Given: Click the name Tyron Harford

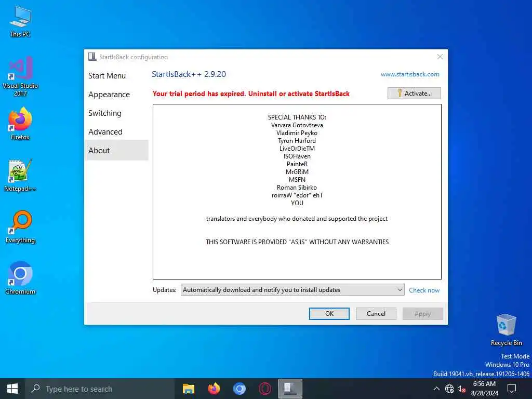Looking at the screenshot, I should (297, 141).
